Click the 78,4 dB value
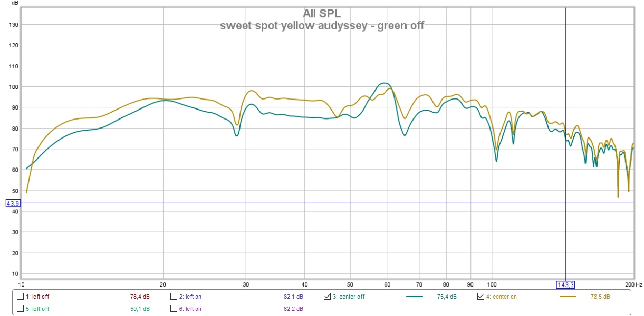The height and width of the screenshot is (316, 644). click(x=140, y=297)
